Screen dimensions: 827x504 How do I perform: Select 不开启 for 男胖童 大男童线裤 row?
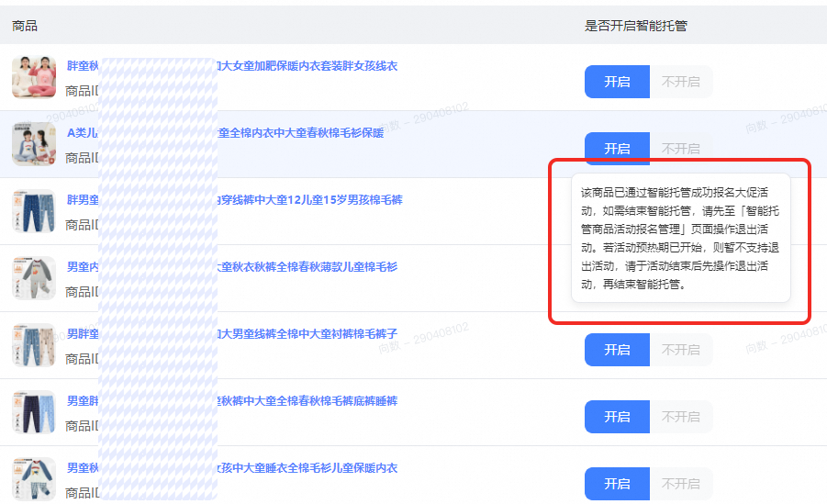[x=681, y=350]
